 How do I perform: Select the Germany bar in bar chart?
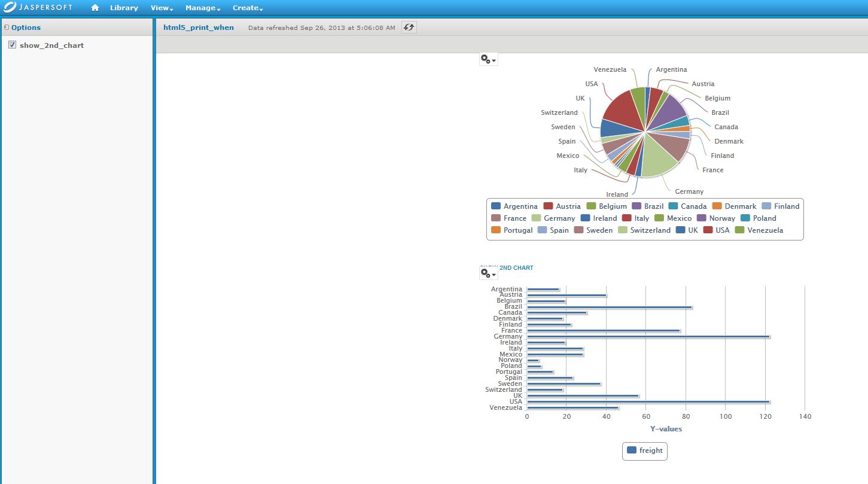(648, 336)
